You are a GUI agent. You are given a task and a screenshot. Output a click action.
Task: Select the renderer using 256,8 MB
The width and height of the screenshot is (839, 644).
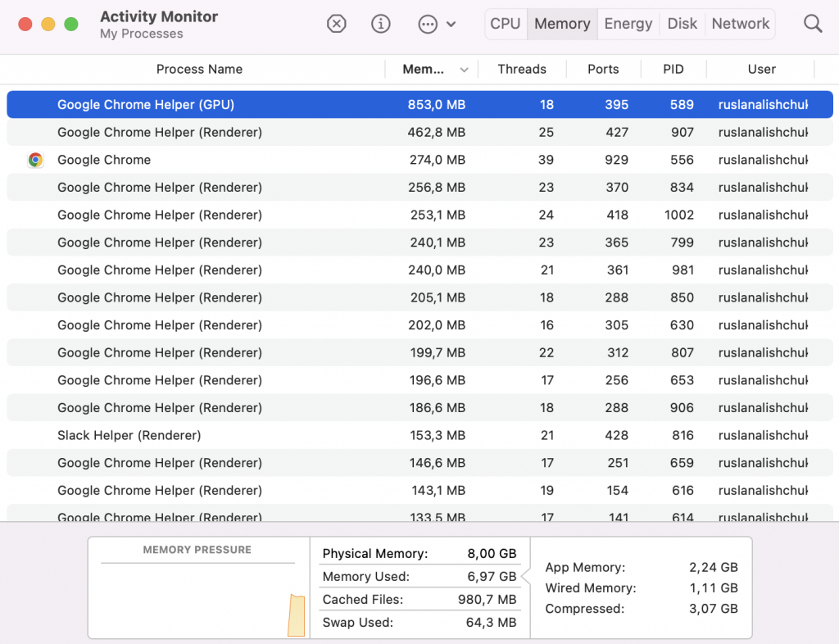[419, 187]
